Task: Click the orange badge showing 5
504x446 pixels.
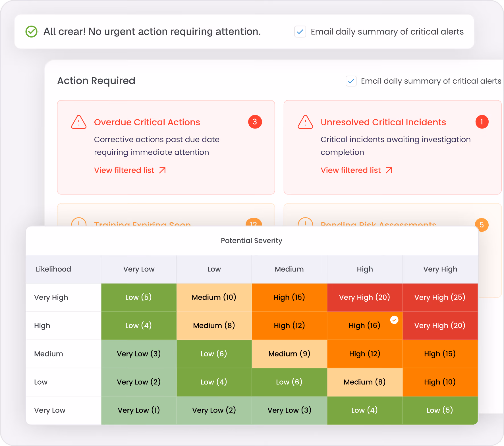Action: (x=482, y=225)
